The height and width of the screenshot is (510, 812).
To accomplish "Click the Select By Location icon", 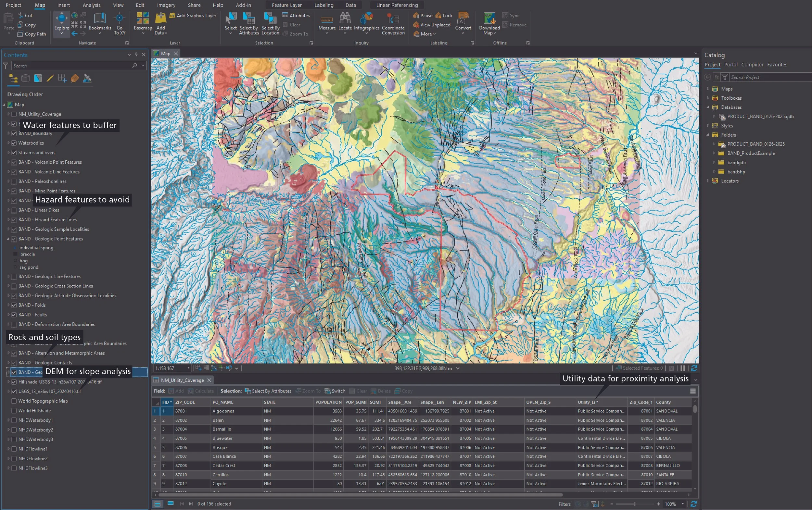I will tap(270, 19).
